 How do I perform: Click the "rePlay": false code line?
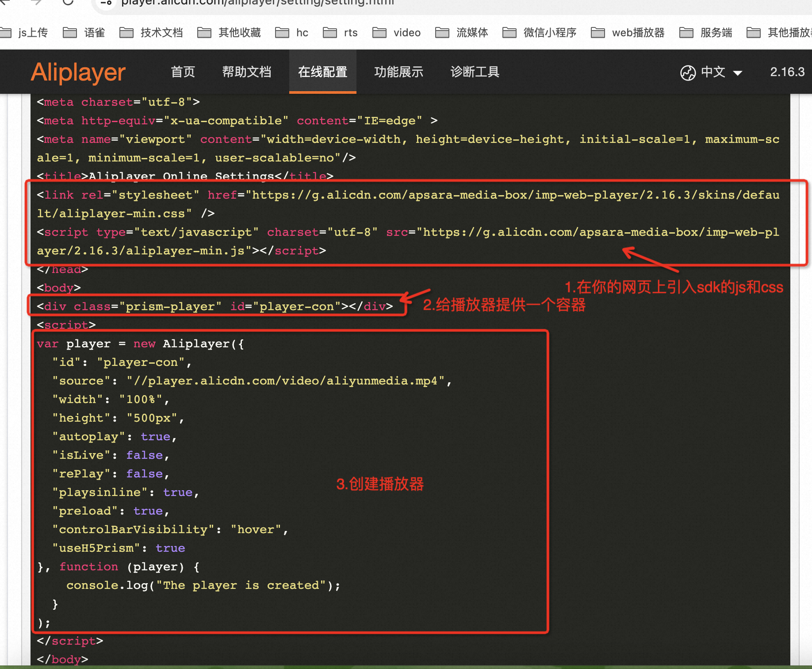pyautogui.click(x=111, y=474)
